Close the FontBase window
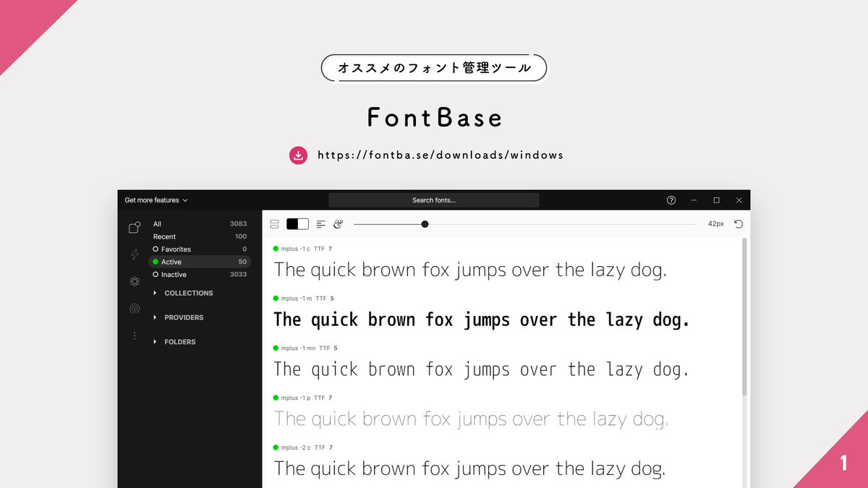The width and height of the screenshot is (868, 488). (x=739, y=200)
